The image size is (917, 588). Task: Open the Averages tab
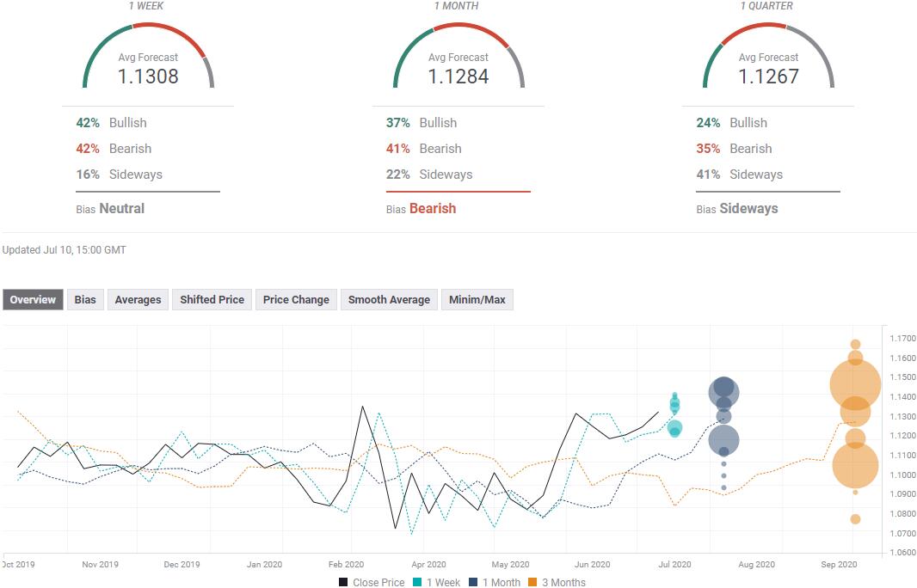[x=138, y=300]
